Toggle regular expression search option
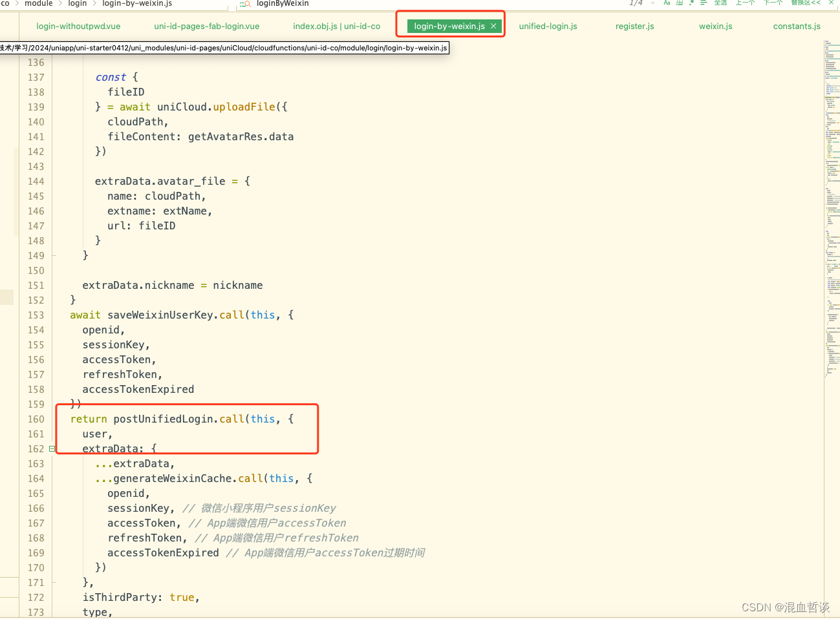 (x=691, y=3)
